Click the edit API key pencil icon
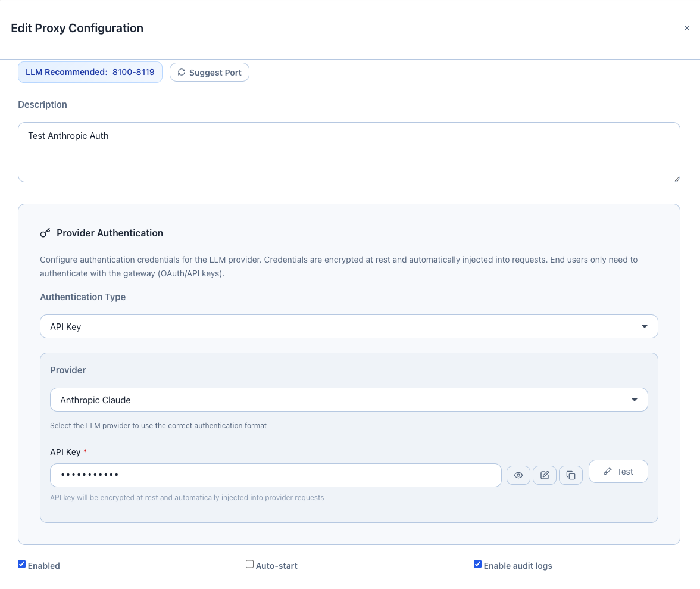Image resolution: width=700 pixels, height=589 pixels. [544, 475]
